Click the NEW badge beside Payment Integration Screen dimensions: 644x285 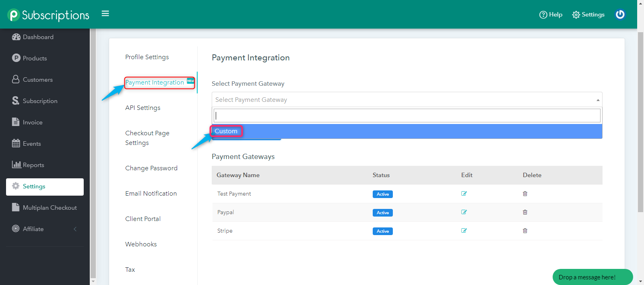coord(190,81)
